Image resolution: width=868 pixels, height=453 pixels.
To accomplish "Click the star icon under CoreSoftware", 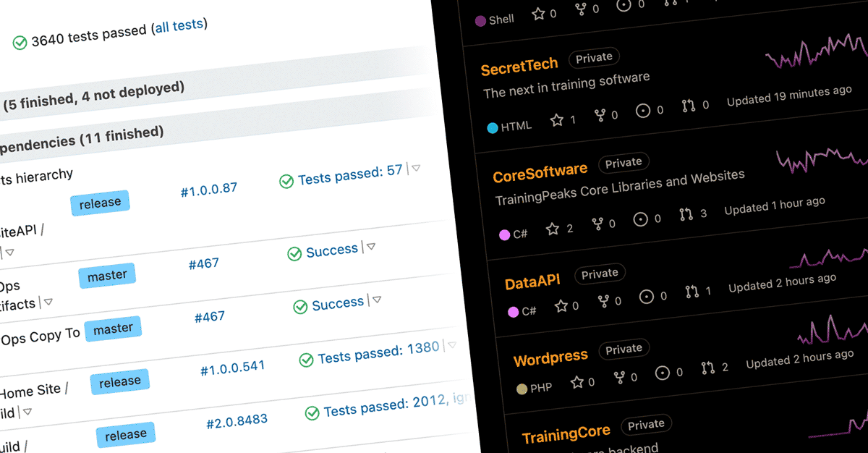I will coord(553,229).
